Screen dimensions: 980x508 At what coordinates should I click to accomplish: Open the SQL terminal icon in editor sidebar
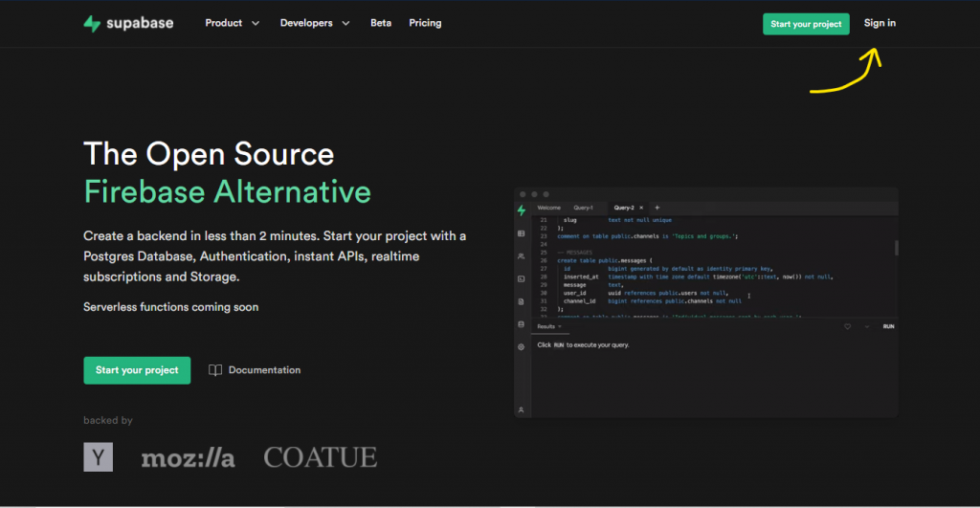(522, 278)
